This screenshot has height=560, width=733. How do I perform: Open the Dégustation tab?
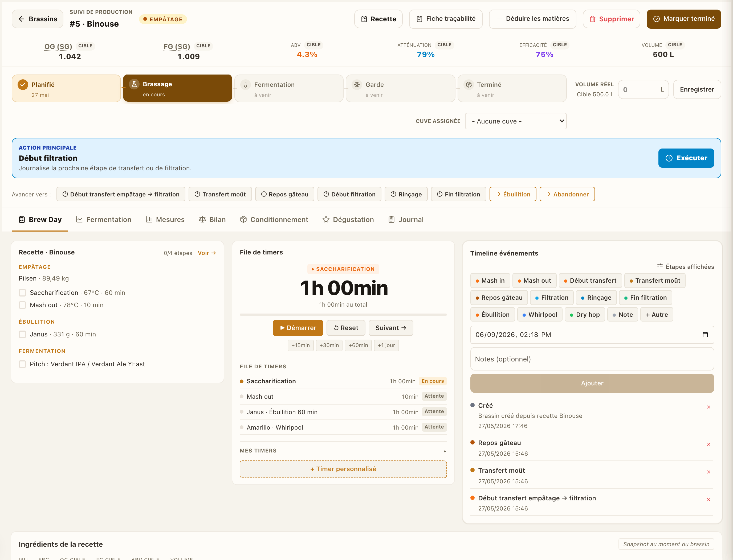tap(348, 219)
